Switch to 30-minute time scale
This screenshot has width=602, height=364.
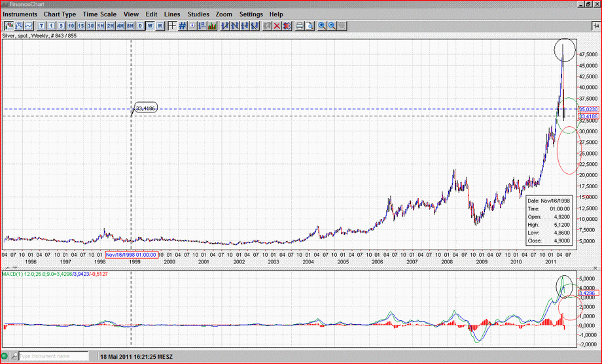coord(90,25)
